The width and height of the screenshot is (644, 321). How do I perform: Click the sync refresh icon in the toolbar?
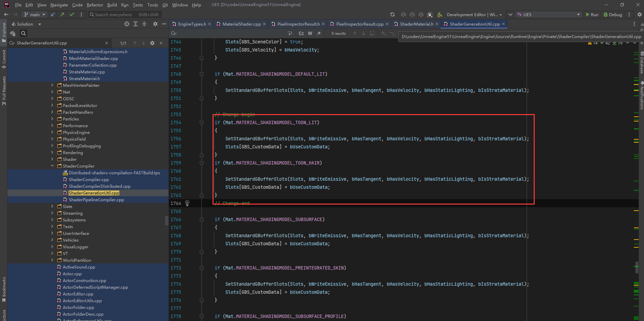(x=392, y=14)
